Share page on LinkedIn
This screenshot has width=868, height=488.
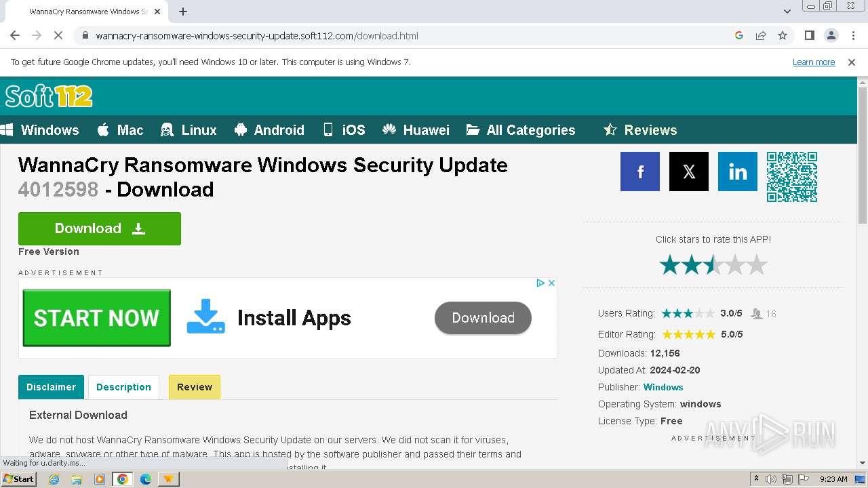[738, 171]
